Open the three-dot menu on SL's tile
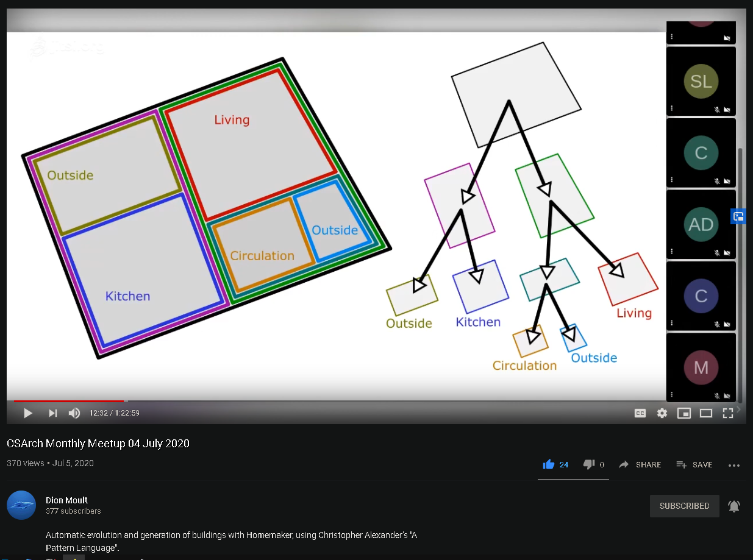This screenshot has width=753, height=560. tap(672, 108)
